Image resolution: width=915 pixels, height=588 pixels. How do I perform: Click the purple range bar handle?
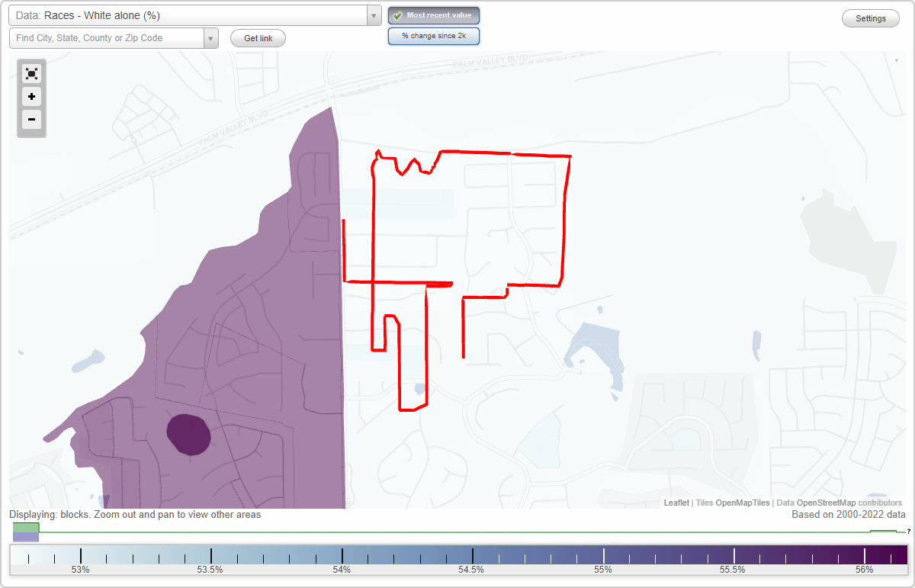[x=26, y=538]
